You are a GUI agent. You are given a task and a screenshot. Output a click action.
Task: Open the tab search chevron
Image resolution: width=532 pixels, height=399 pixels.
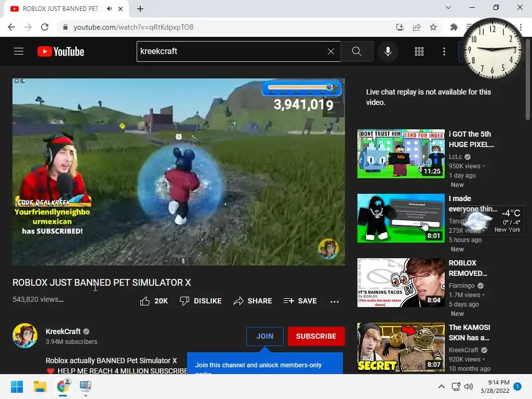448,7
